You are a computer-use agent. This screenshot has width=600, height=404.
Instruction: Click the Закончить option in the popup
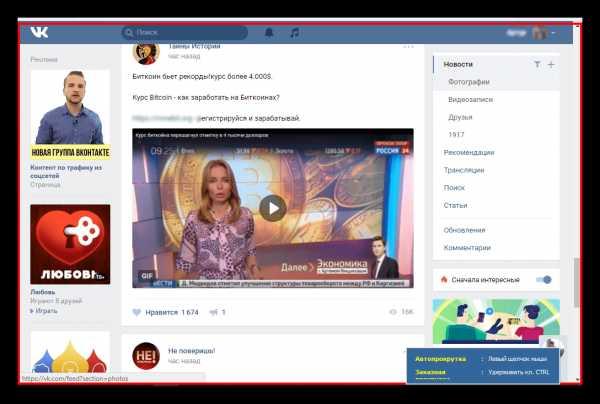click(430, 372)
